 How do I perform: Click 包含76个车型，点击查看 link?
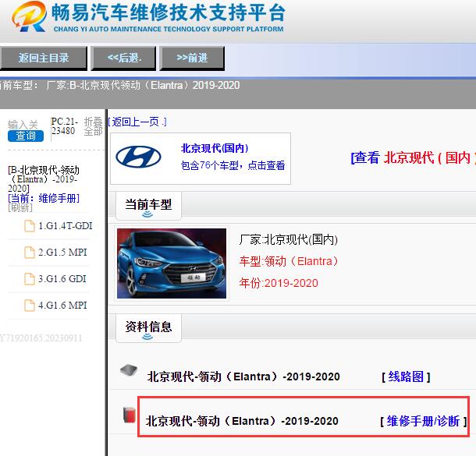233,165
